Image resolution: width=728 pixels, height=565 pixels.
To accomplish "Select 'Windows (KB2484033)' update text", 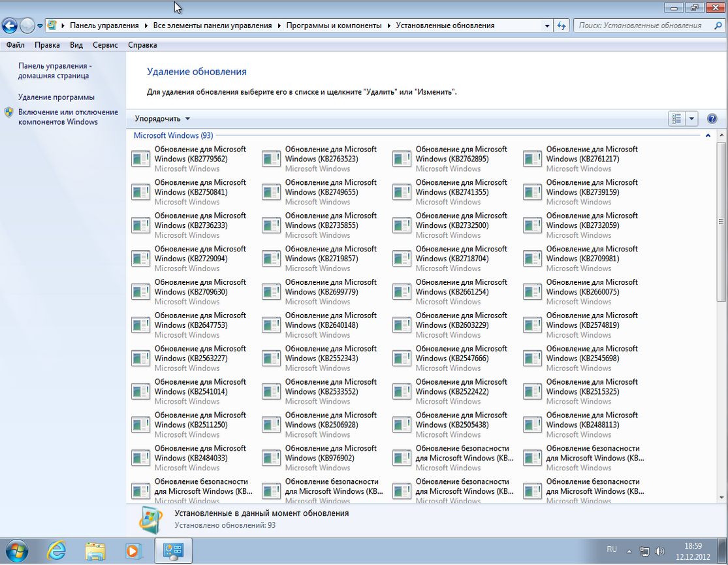I will click(x=191, y=458).
